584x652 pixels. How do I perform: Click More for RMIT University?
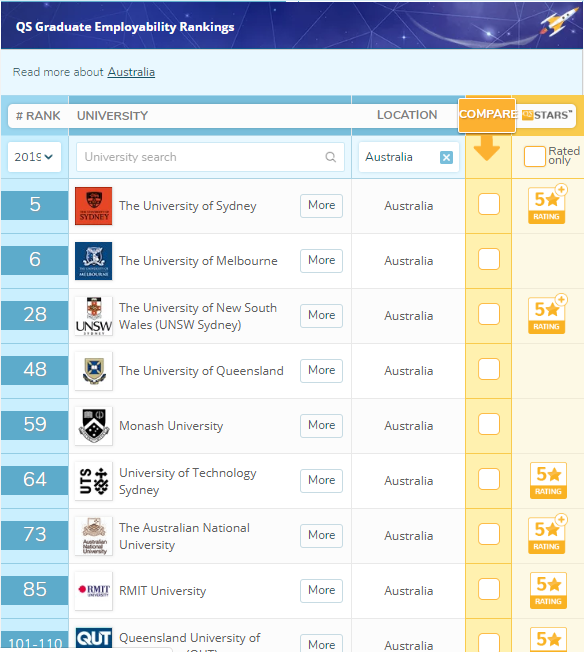(322, 590)
